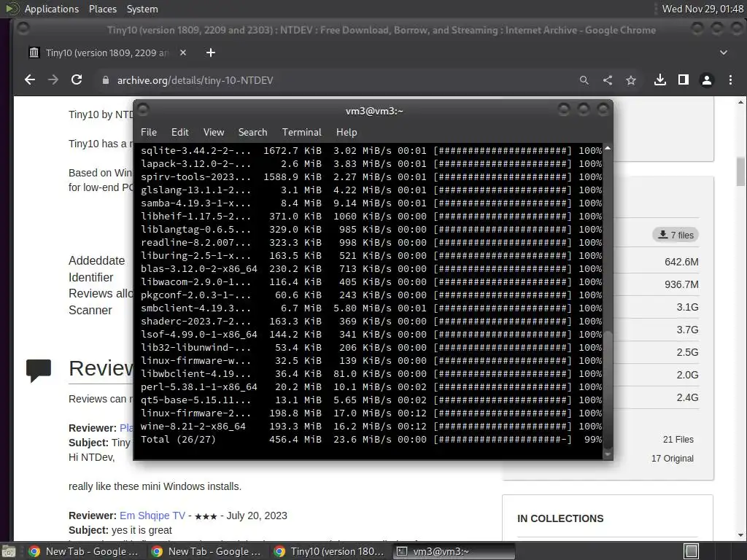Click the 7 files download button

pos(676,235)
